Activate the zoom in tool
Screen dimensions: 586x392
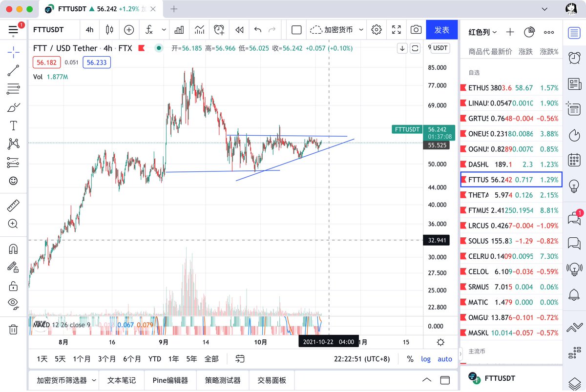coord(14,224)
